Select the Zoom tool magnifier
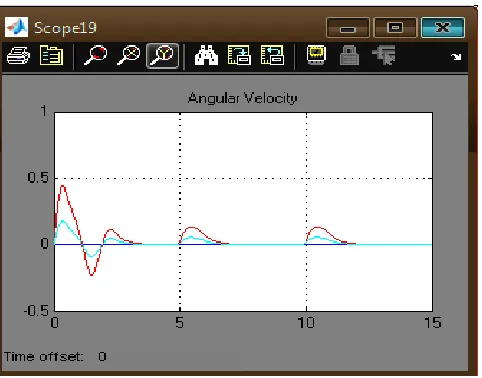The height and width of the screenshot is (378, 482). click(x=95, y=55)
